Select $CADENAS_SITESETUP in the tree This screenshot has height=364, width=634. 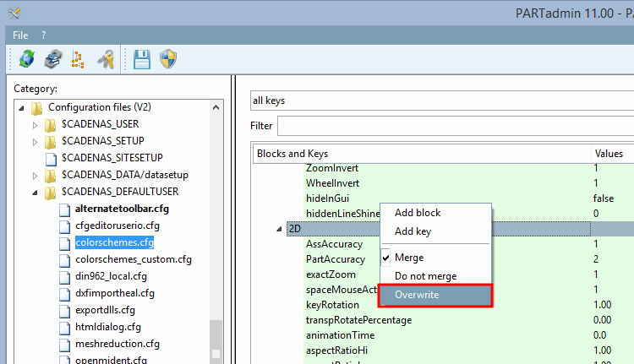tap(112, 158)
